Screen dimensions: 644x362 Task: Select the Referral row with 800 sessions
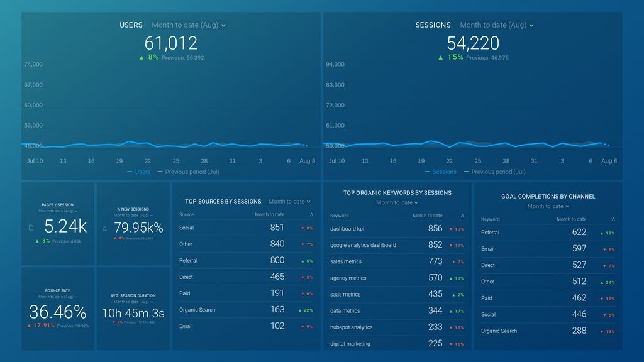pos(246,261)
